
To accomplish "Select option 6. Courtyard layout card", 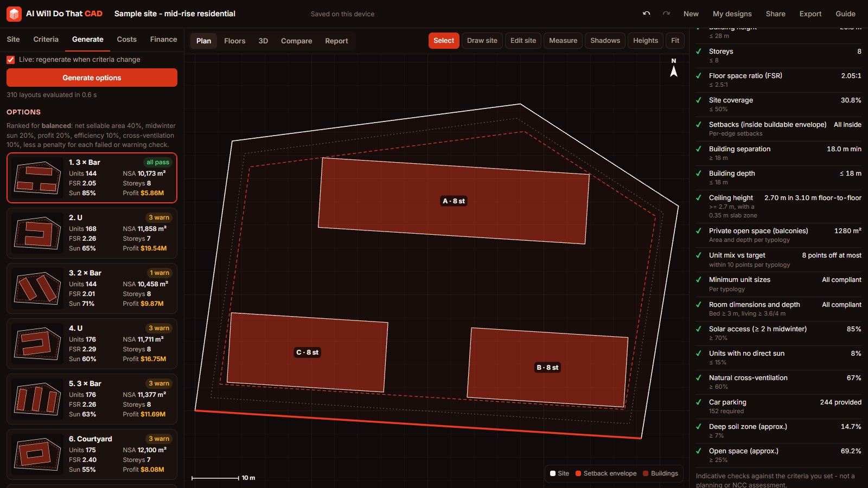I will point(92,454).
